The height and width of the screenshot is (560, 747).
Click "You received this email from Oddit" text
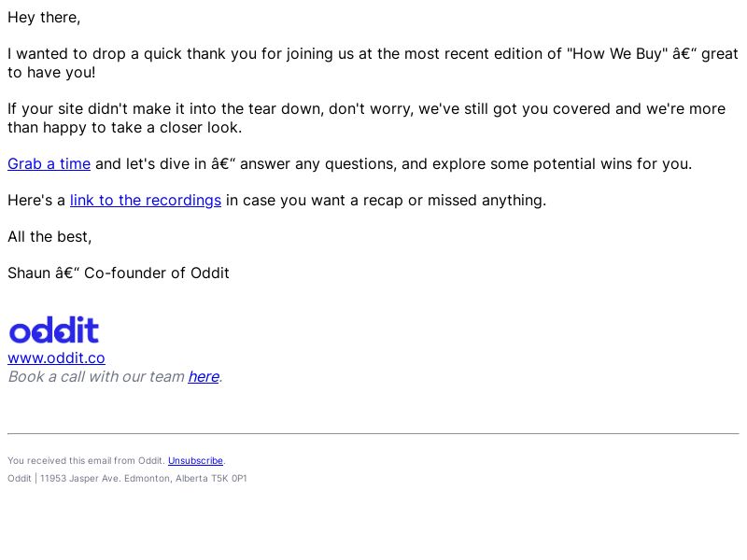click(86, 461)
